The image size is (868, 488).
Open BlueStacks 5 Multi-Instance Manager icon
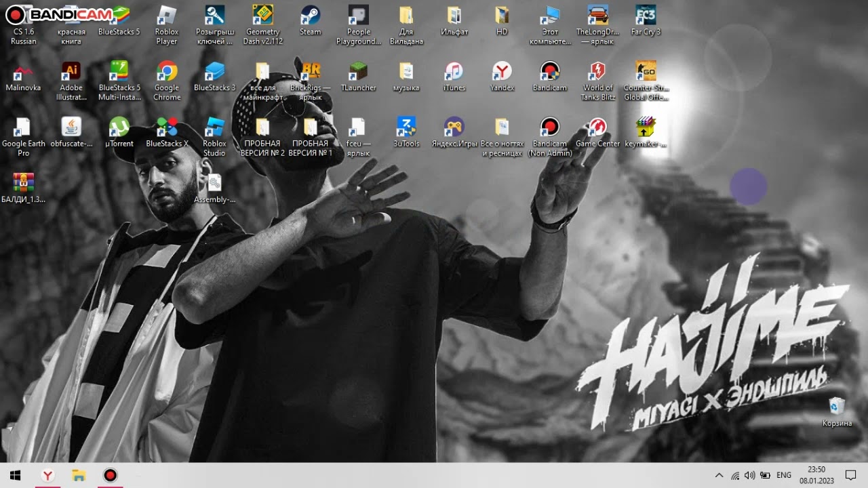pos(119,81)
